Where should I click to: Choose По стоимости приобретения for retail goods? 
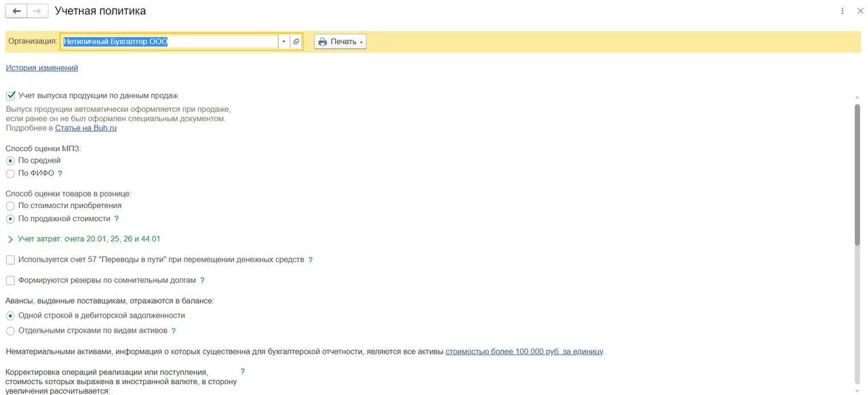(10, 205)
